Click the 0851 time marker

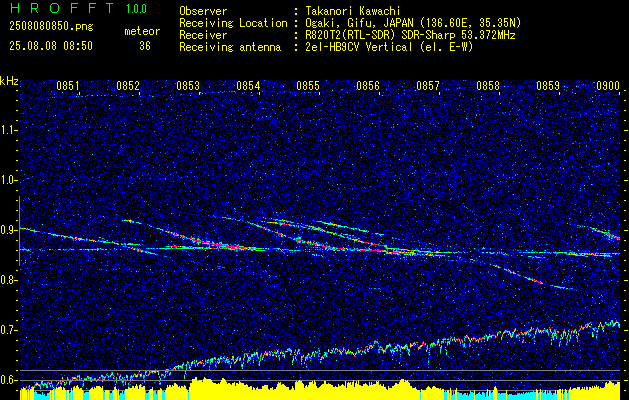coord(67,85)
